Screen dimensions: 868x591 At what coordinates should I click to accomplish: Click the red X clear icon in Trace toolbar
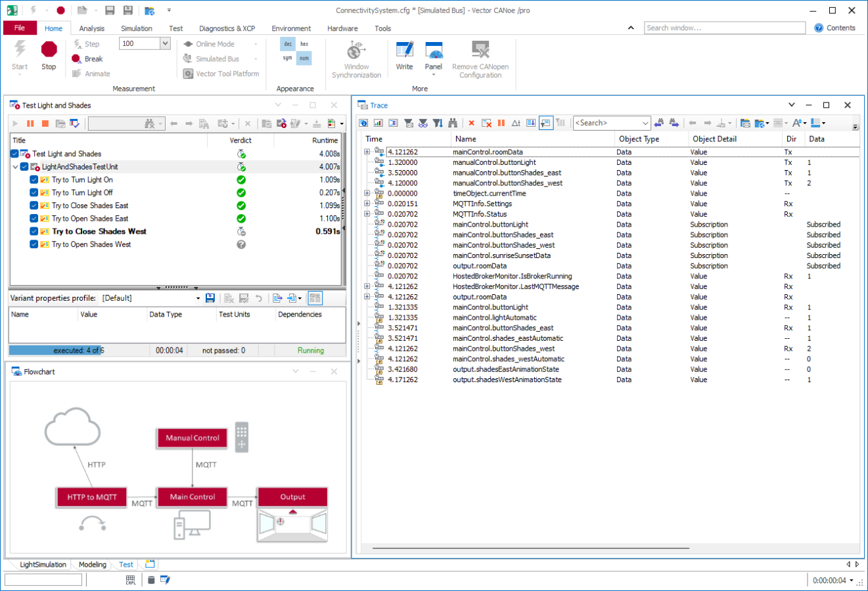471,123
